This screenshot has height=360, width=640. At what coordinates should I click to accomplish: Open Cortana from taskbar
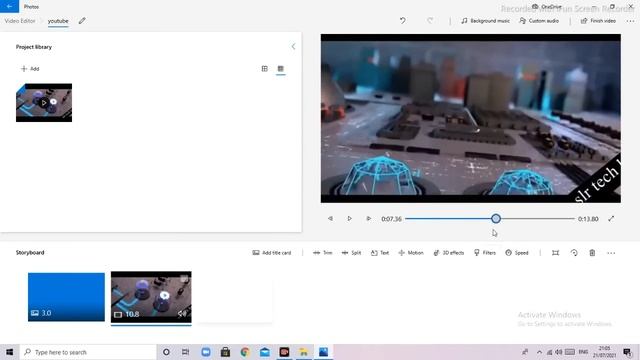click(x=166, y=352)
